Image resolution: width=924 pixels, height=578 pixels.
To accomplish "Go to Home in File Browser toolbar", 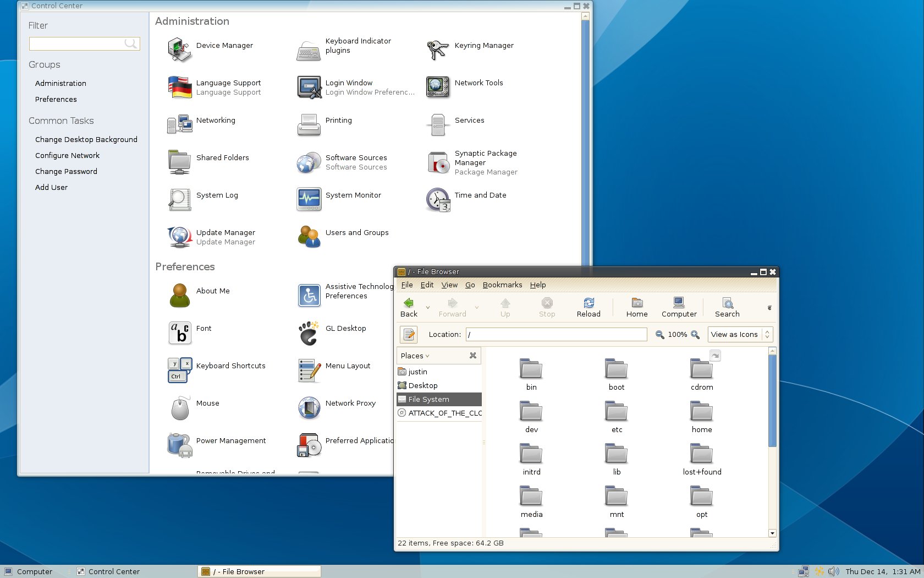I will point(637,308).
